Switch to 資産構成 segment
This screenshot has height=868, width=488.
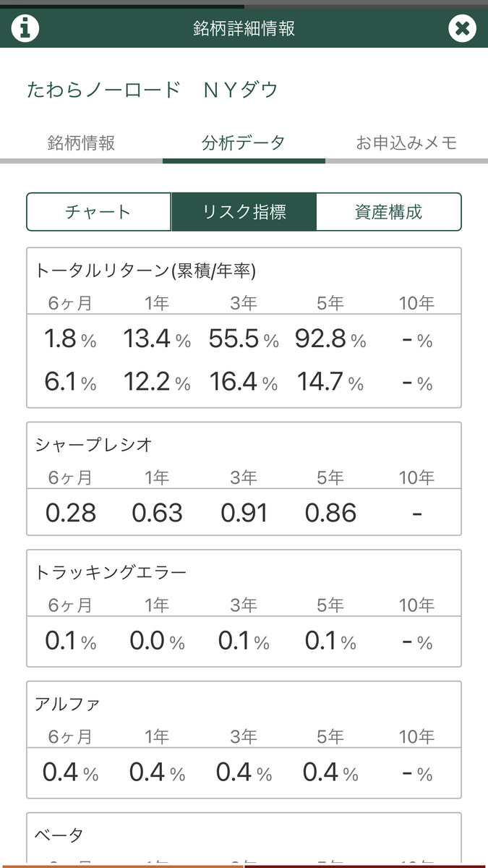coord(389,212)
